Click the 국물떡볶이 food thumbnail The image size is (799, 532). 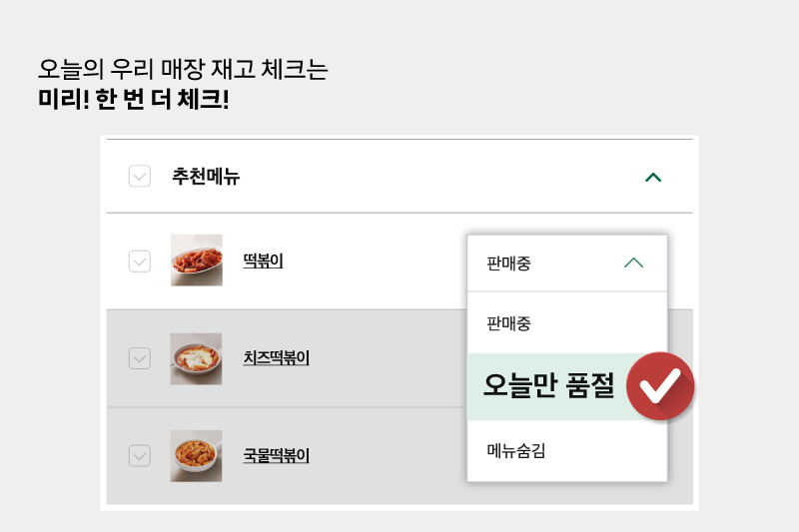point(196,456)
